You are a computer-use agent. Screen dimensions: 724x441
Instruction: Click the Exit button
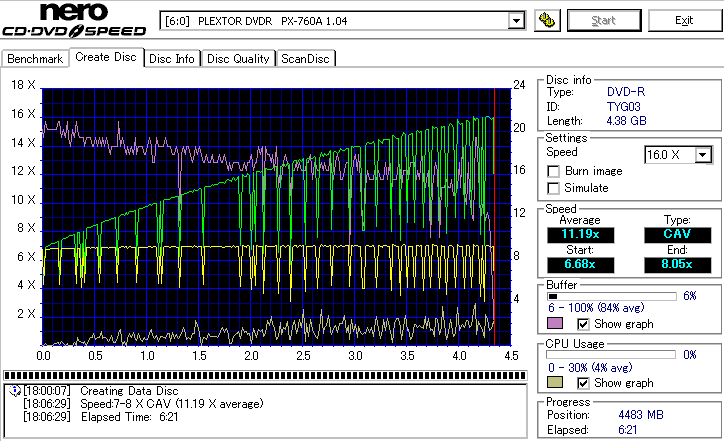(683, 21)
